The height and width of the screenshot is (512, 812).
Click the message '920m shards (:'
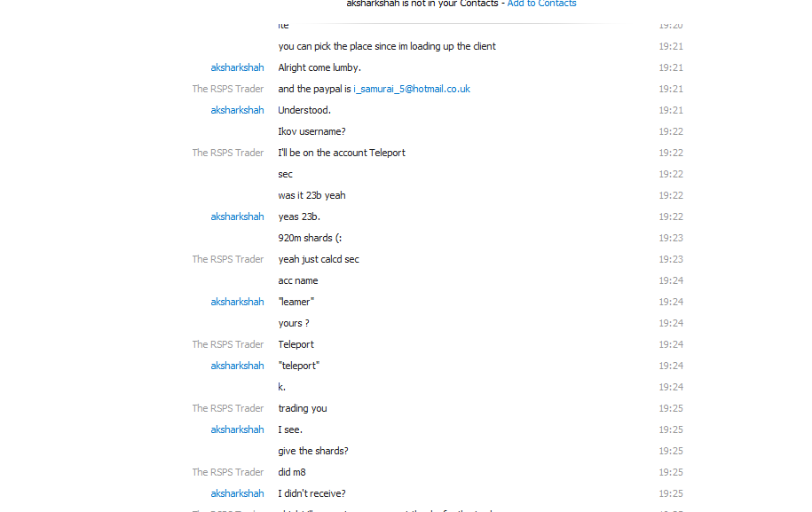(x=310, y=238)
